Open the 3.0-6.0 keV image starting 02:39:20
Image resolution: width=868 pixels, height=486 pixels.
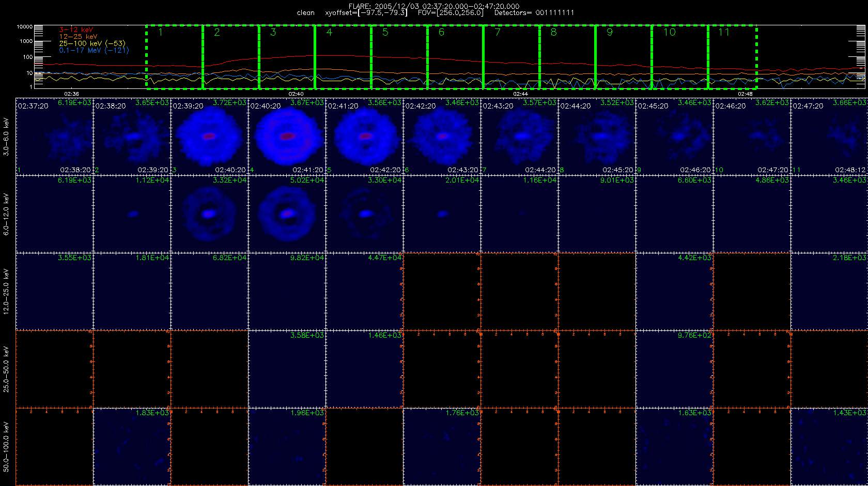209,136
